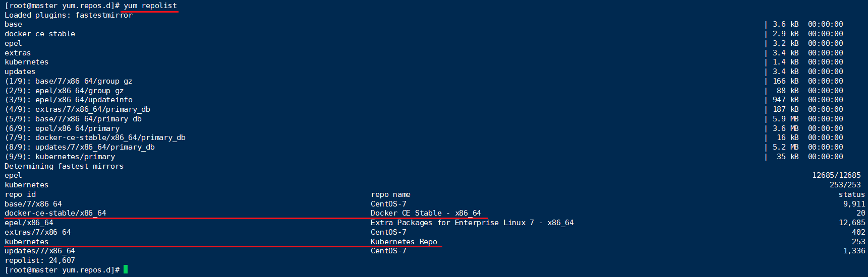Click the "Determining fastest mirrors" line

(64, 166)
